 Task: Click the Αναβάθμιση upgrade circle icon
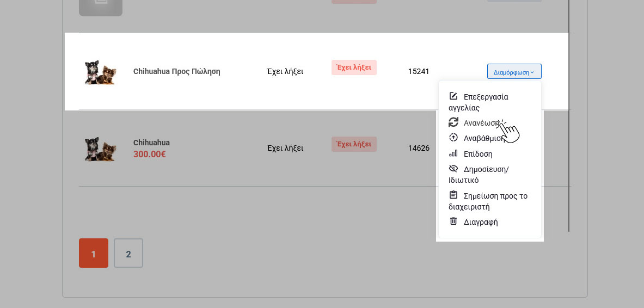(453, 138)
